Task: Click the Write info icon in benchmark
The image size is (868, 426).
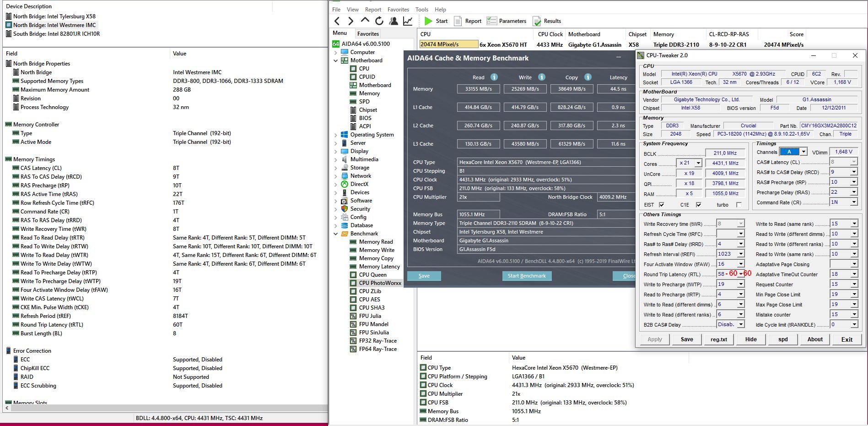Action: (x=541, y=77)
